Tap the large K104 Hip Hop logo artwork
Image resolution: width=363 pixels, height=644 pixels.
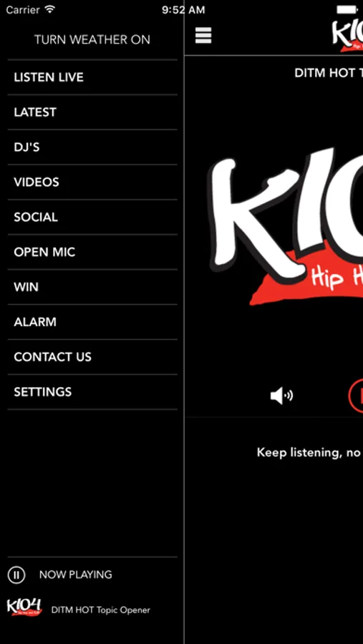pos(286,230)
